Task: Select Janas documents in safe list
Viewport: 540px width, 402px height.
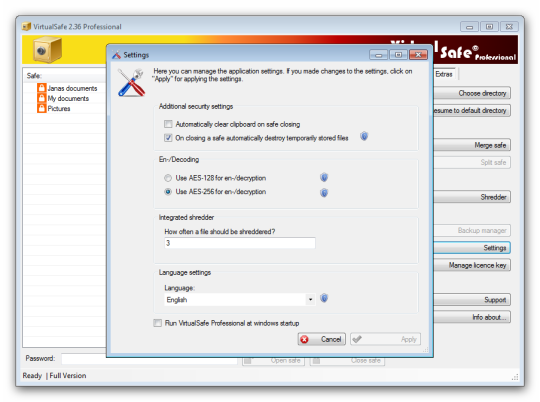Action: (x=72, y=88)
